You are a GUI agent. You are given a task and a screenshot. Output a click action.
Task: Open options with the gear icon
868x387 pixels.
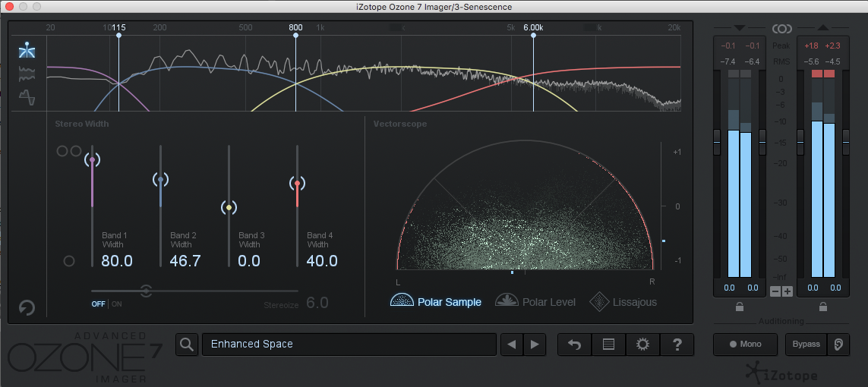point(642,345)
